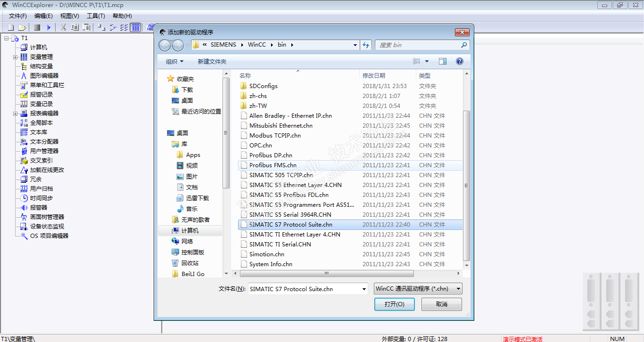Screen dimensions: 644x342
Task: Select OS 项目编辑器 in the project tree
Action: click(x=49, y=236)
